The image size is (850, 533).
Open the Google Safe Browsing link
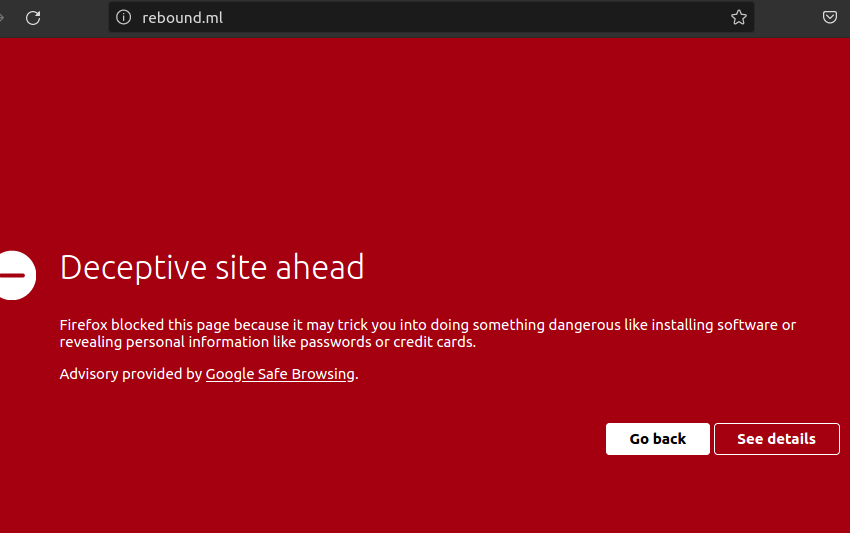(x=280, y=374)
